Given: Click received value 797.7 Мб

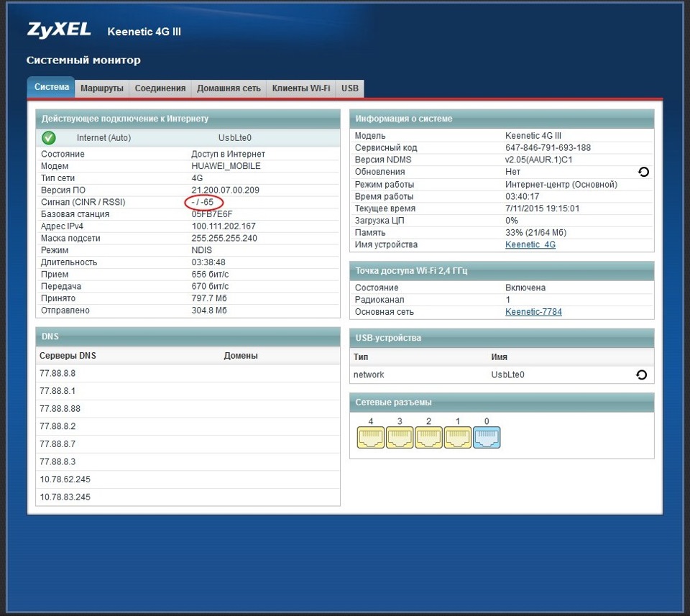Looking at the screenshot, I should tap(209, 298).
